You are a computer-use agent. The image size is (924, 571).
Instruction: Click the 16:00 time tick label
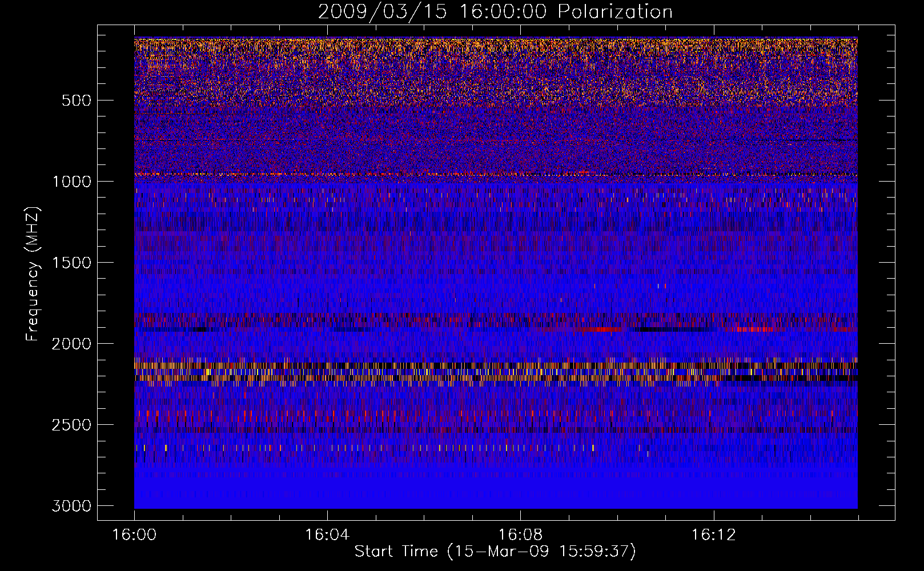point(134,535)
